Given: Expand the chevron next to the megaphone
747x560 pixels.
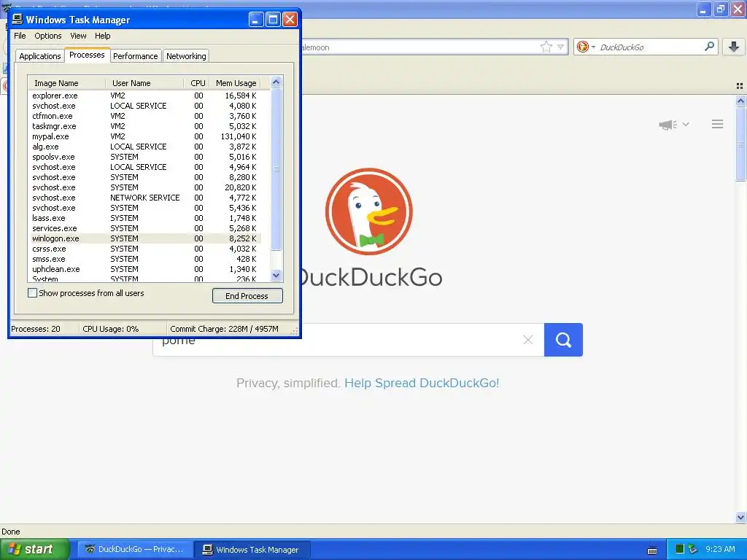Looking at the screenshot, I should [x=686, y=124].
